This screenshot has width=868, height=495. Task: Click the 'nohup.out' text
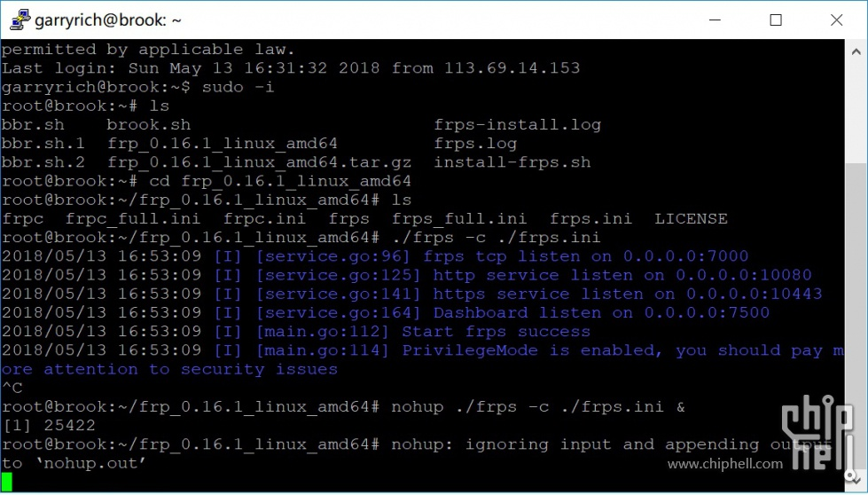tap(85, 463)
